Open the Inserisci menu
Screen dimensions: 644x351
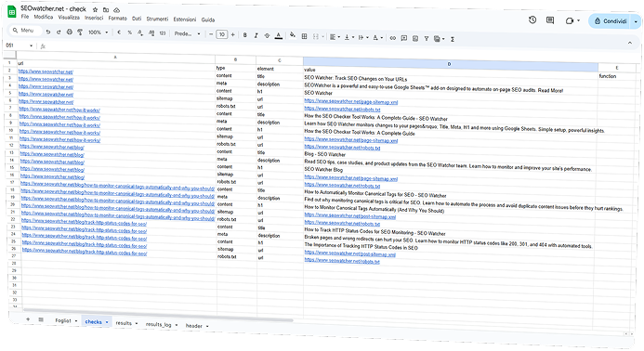(94, 18)
